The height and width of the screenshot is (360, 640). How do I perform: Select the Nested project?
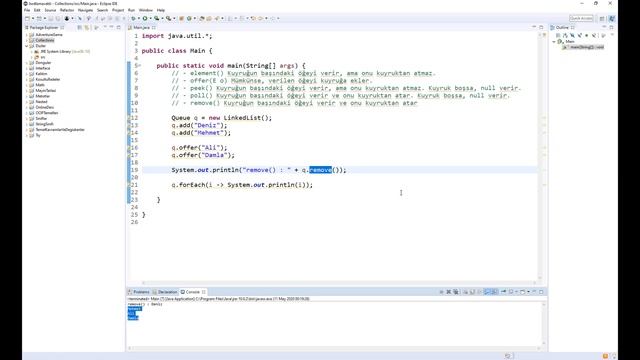click(x=41, y=102)
